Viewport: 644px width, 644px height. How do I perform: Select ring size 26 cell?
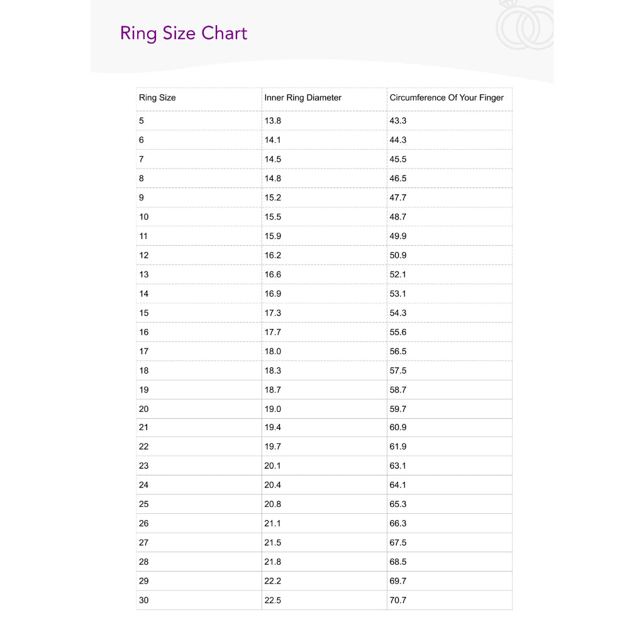(x=144, y=523)
